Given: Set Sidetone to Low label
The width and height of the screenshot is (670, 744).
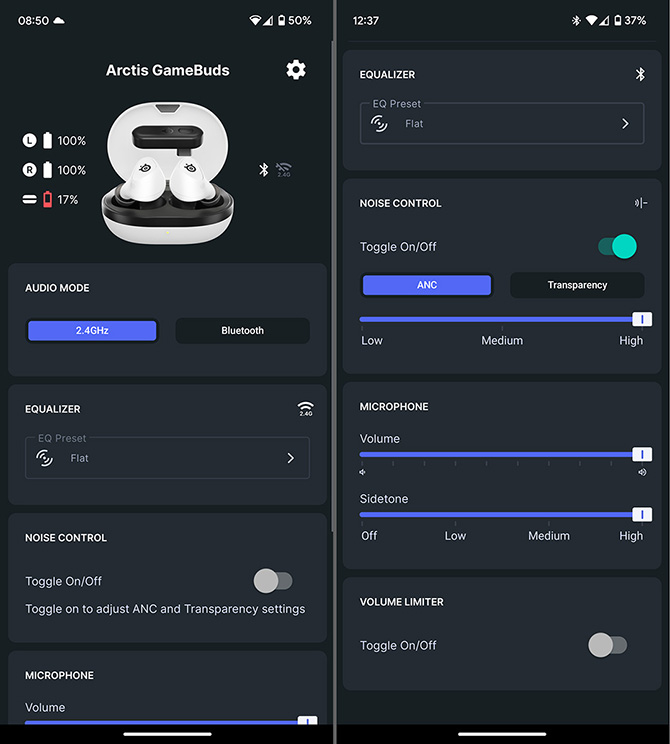Looking at the screenshot, I should pyautogui.click(x=455, y=536).
